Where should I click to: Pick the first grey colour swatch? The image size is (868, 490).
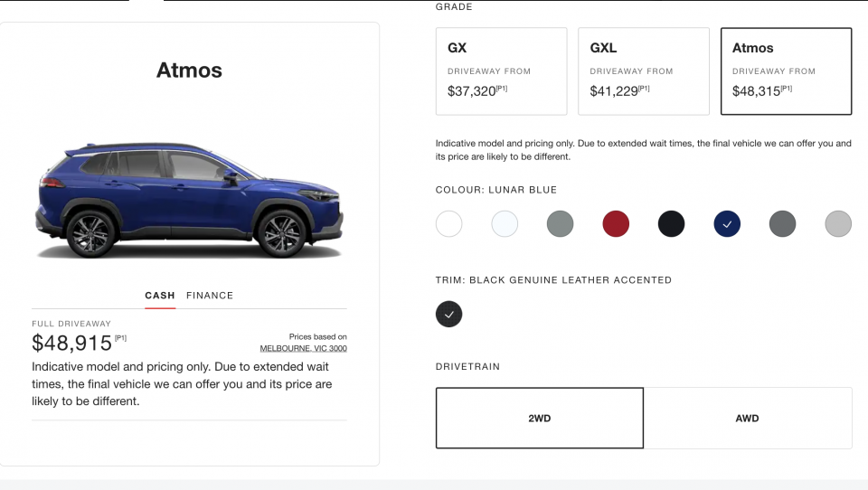561,223
